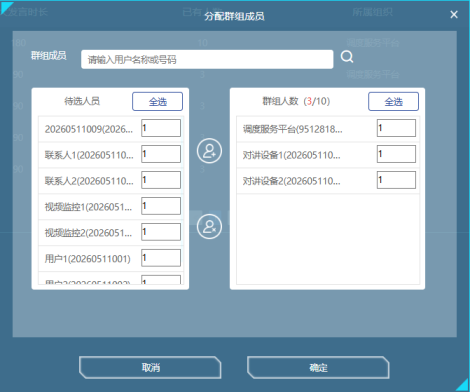
Task: Select group member 对讲设备2(202605110...
Action: [x=292, y=181]
